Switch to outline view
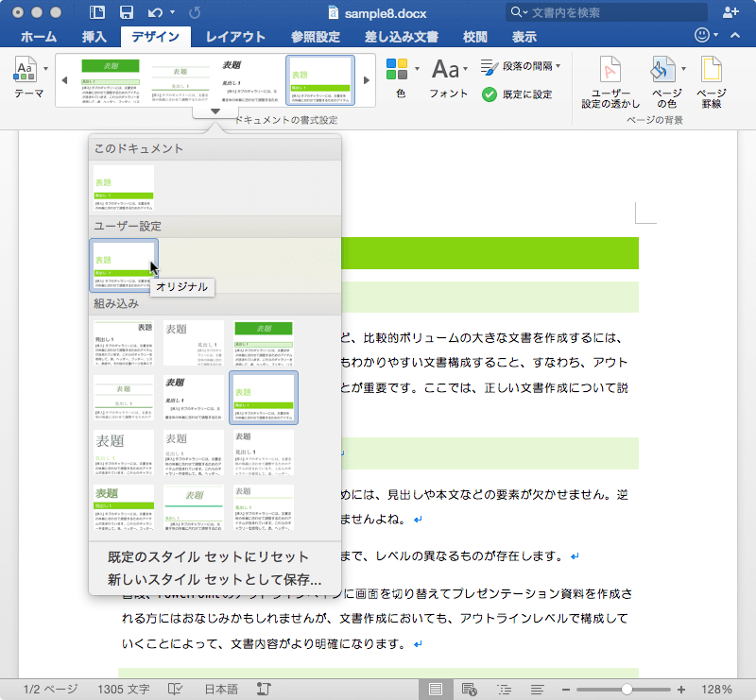 tap(504, 690)
